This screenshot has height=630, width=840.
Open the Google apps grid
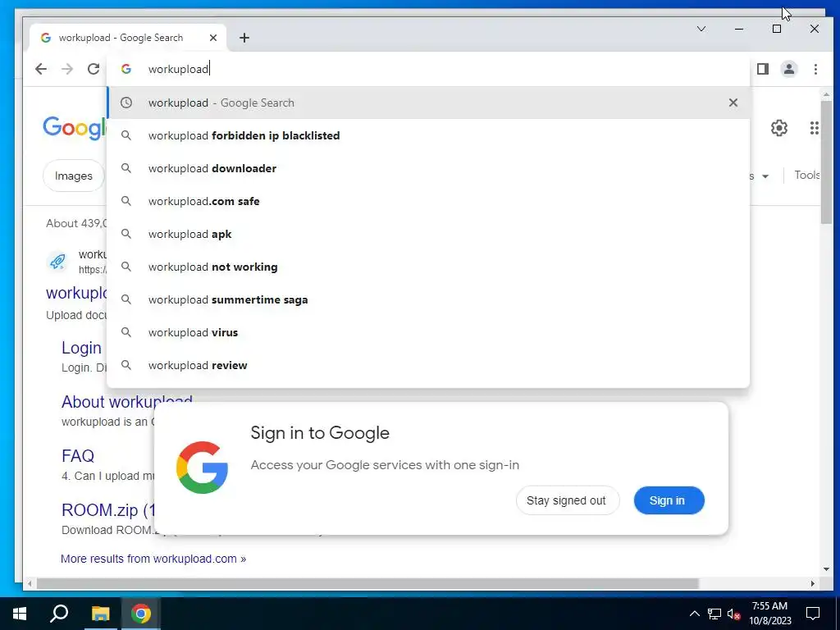tap(814, 128)
